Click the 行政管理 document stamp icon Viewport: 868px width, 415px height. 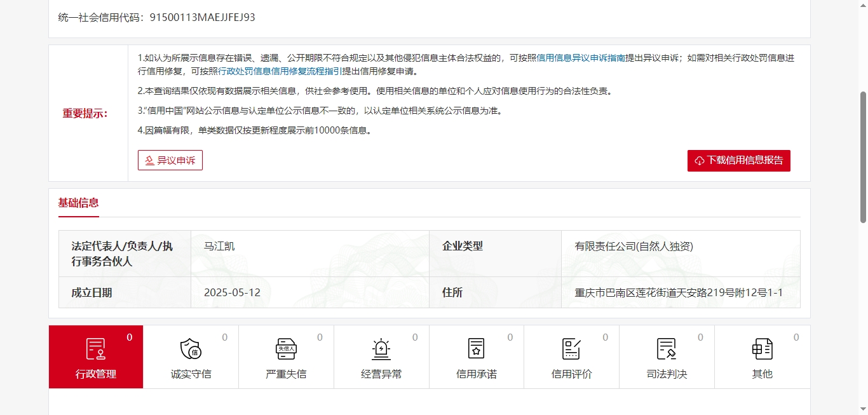pos(96,349)
